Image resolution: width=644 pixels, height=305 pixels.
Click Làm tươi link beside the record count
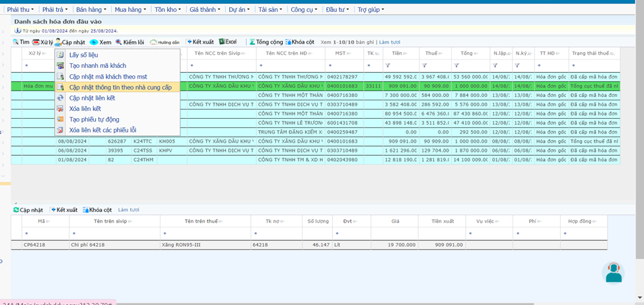click(389, 42)
